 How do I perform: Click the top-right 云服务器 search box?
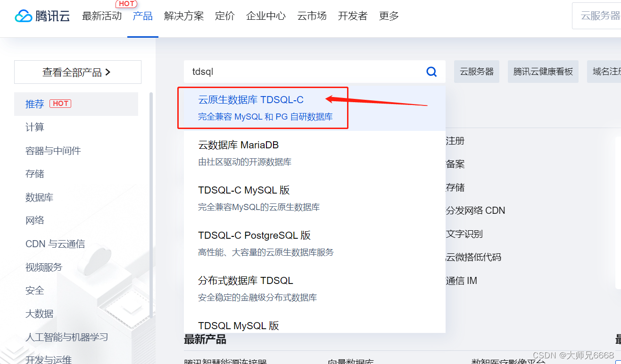pyautogui.click(x=596, y=16)
